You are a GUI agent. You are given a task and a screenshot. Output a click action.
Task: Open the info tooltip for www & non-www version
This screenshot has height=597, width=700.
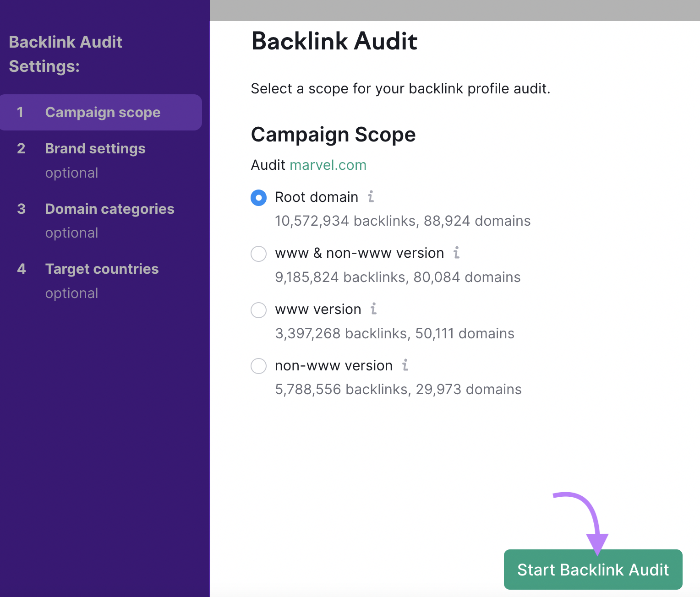(456, 253)
